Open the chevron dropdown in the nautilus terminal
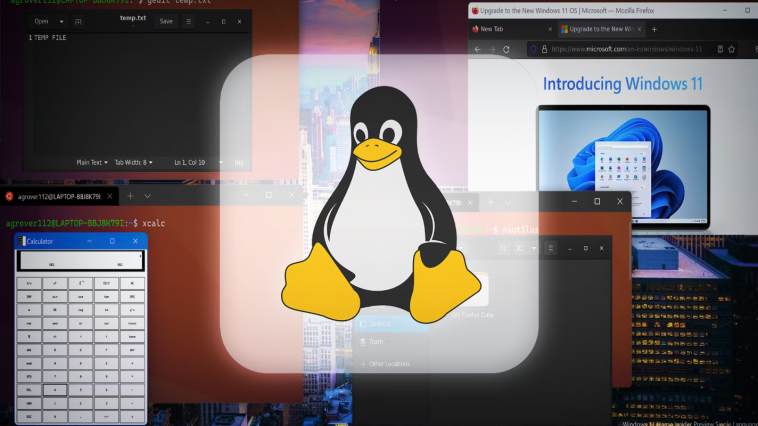The width and height of the screenshot is (758, 426). [x=508, y=203]
